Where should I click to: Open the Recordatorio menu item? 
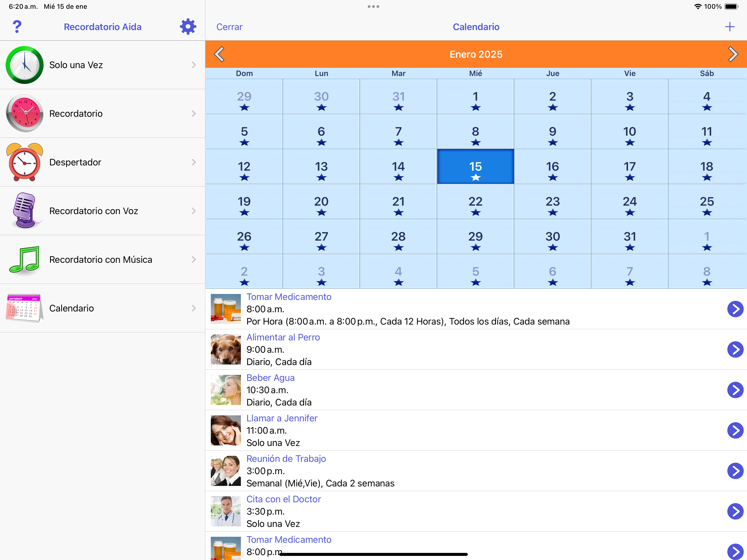click(x=76, y=113)
